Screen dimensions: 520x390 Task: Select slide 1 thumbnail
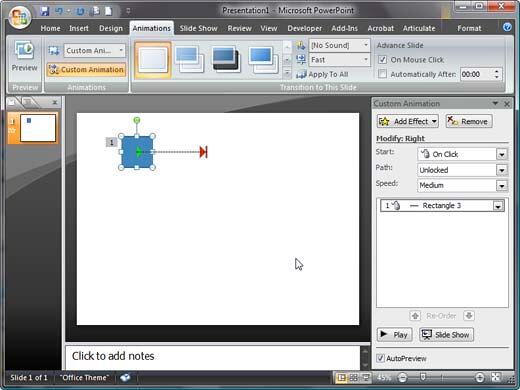[38, 128]
